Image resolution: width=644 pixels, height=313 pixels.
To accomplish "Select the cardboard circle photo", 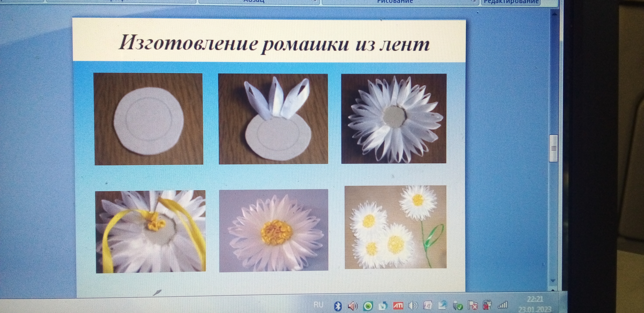I will [149, 119].
